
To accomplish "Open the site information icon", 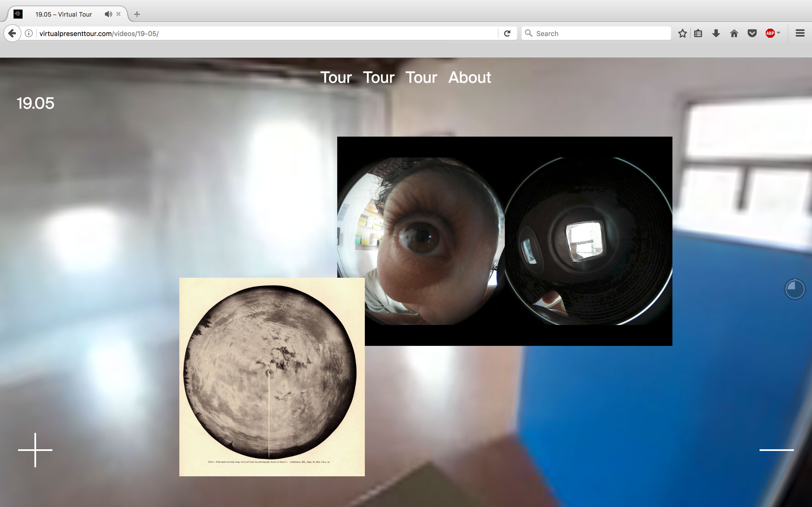I will 29,34.
